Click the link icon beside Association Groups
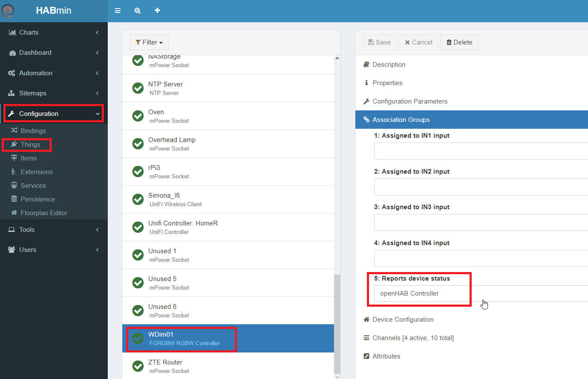 (366, 120)
